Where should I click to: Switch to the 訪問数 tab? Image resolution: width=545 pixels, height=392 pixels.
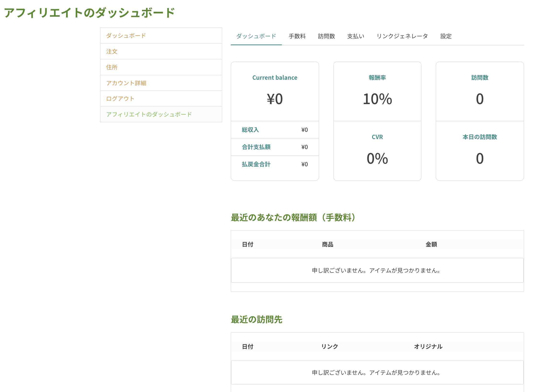click(x=326, y=36)
